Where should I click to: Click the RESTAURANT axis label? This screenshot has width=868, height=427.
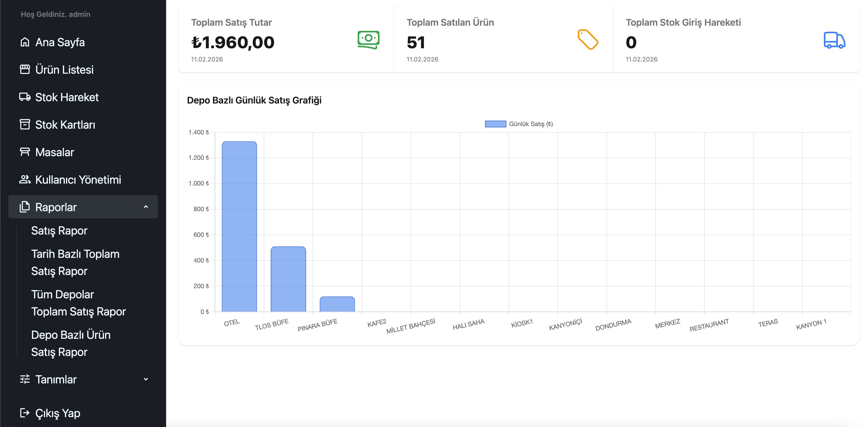point(709,325)
